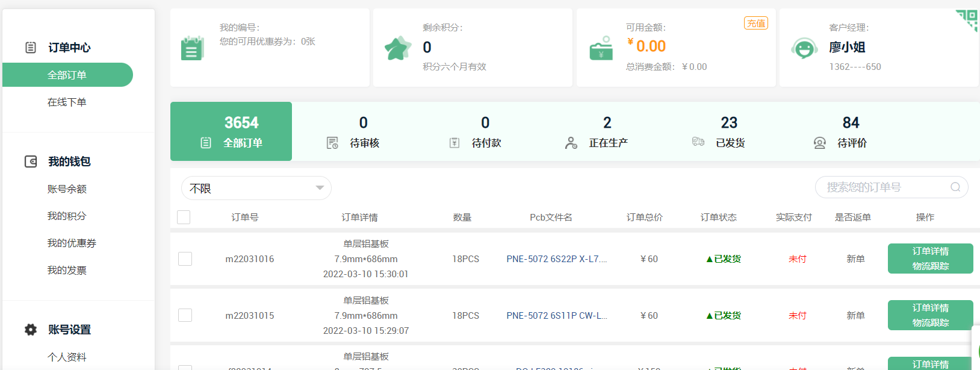Click the 账号设置 gear icon
The image size is (980, 370).
pyautogui.click(x=31, y=330)
